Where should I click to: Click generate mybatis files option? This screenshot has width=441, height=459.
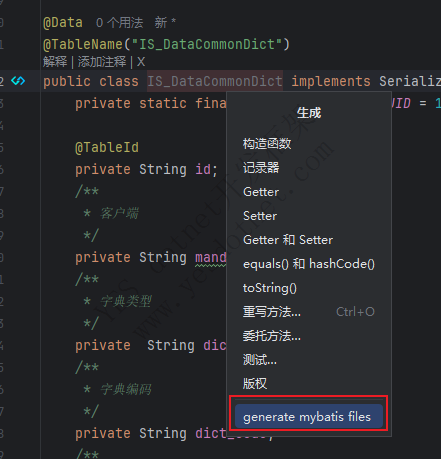[x=309, y=416]
